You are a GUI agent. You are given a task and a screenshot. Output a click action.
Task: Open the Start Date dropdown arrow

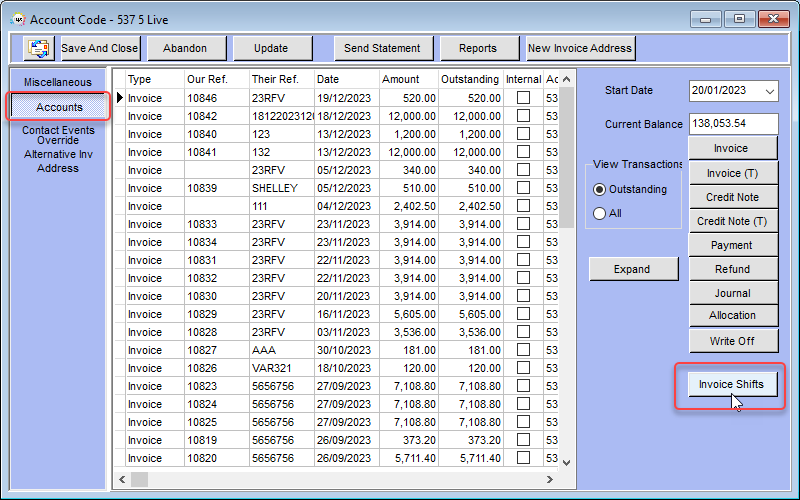pyautogui.click(x=769, y=91)
